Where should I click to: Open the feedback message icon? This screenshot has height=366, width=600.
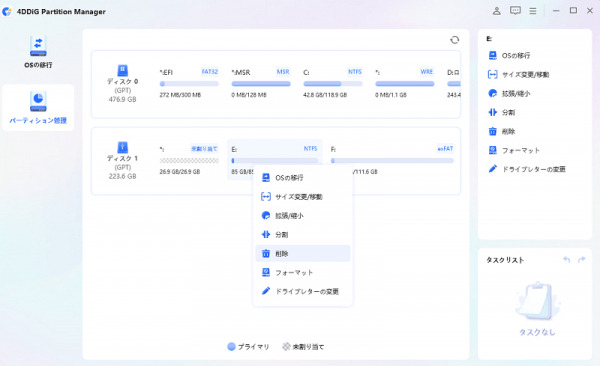click(x=515, y=11)
